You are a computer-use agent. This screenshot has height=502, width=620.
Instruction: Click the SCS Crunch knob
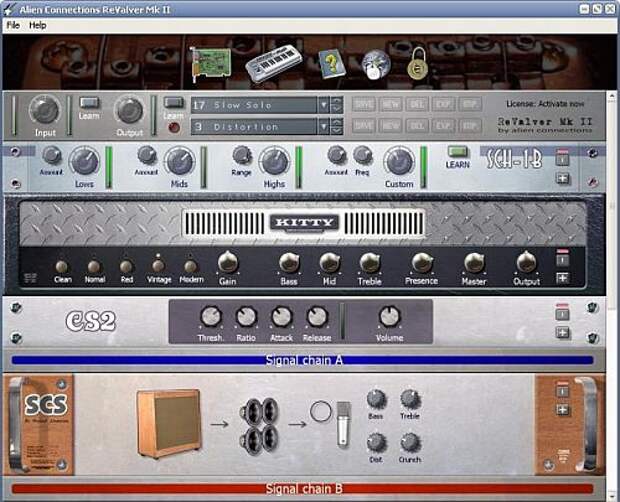click(410, 443)
